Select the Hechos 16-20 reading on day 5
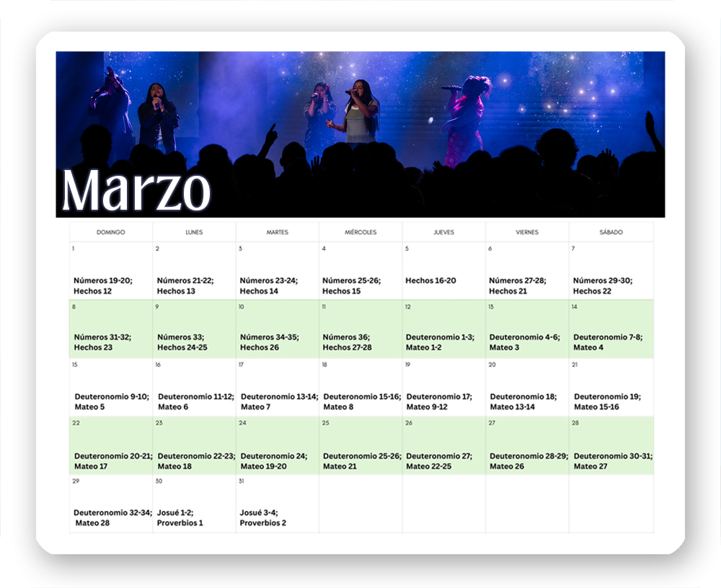This screenshot has width=721, height=588. (x=430, y=280)
